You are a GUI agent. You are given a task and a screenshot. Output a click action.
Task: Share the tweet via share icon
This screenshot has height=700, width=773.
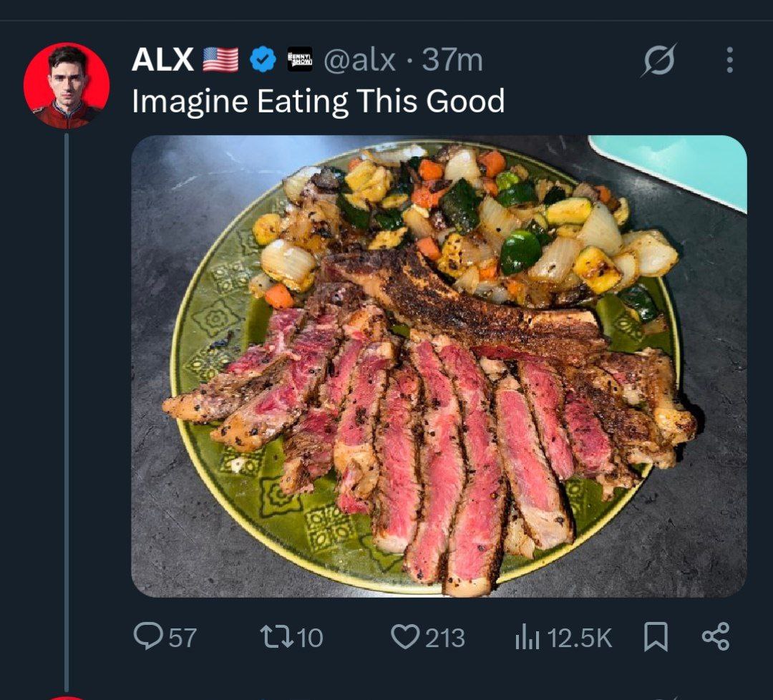[x=715, y=636]
